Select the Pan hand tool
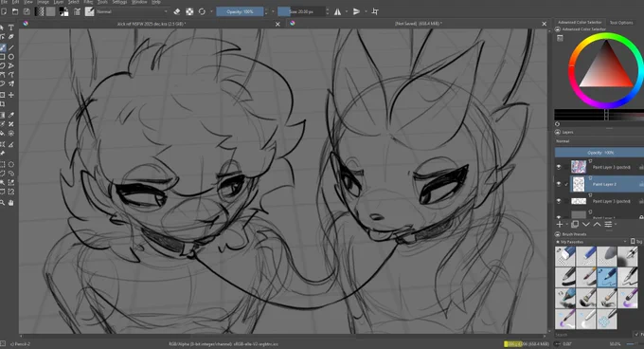 (x=11, y=202)
